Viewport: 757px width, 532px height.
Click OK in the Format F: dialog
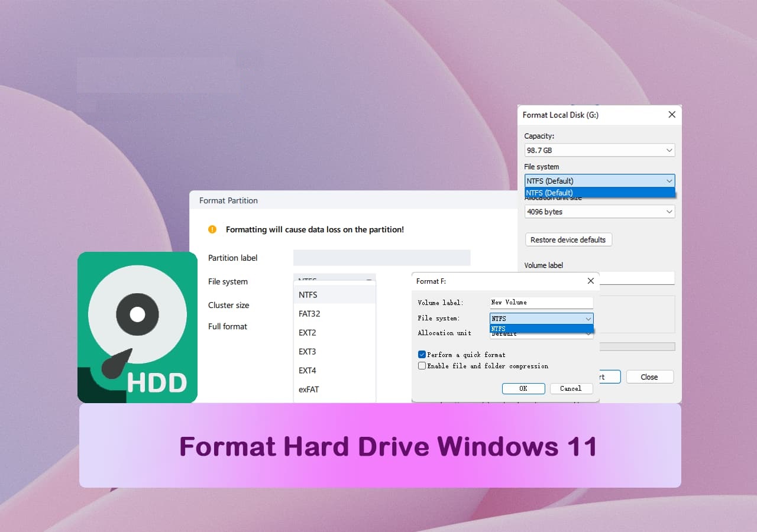[x=523, y=388]
